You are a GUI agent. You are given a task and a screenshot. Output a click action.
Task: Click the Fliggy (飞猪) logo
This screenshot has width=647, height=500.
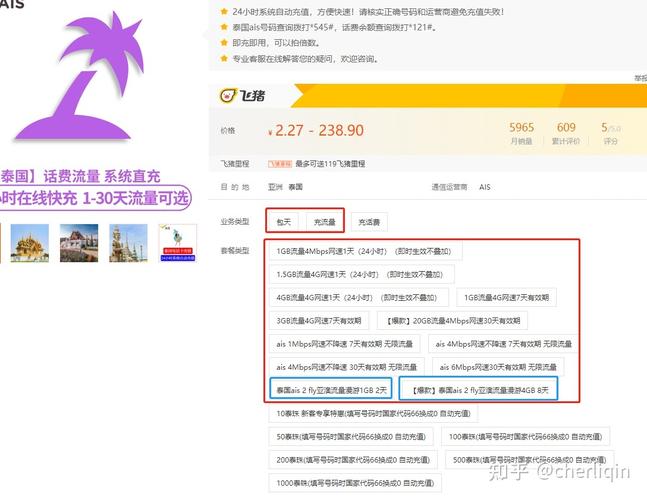[x=242, y=96]
